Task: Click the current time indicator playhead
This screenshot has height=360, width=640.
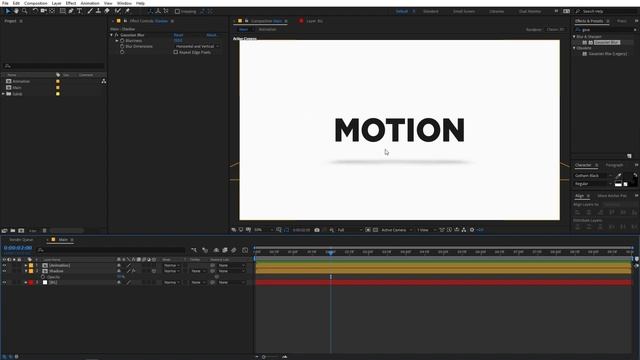Action: pos(331,252)
